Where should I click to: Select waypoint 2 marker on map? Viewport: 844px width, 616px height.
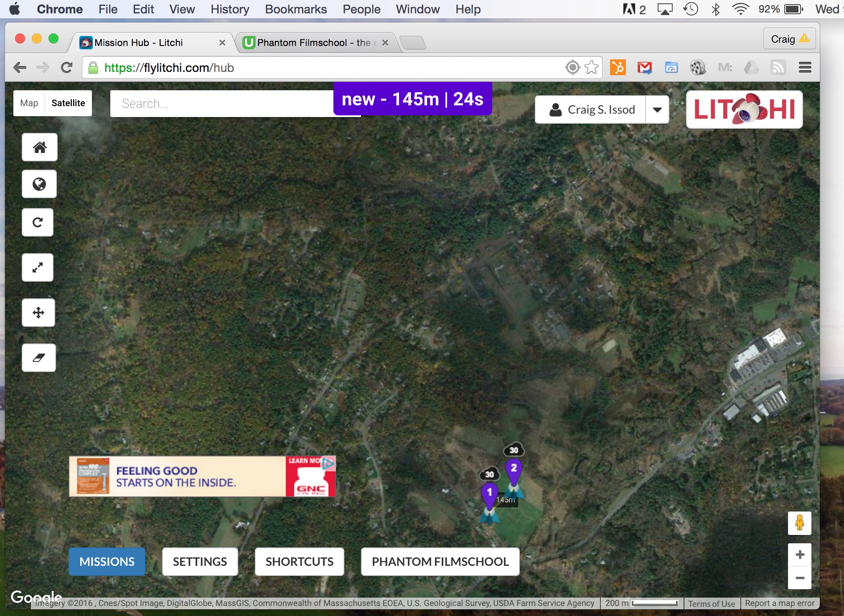tap(514, 471)
